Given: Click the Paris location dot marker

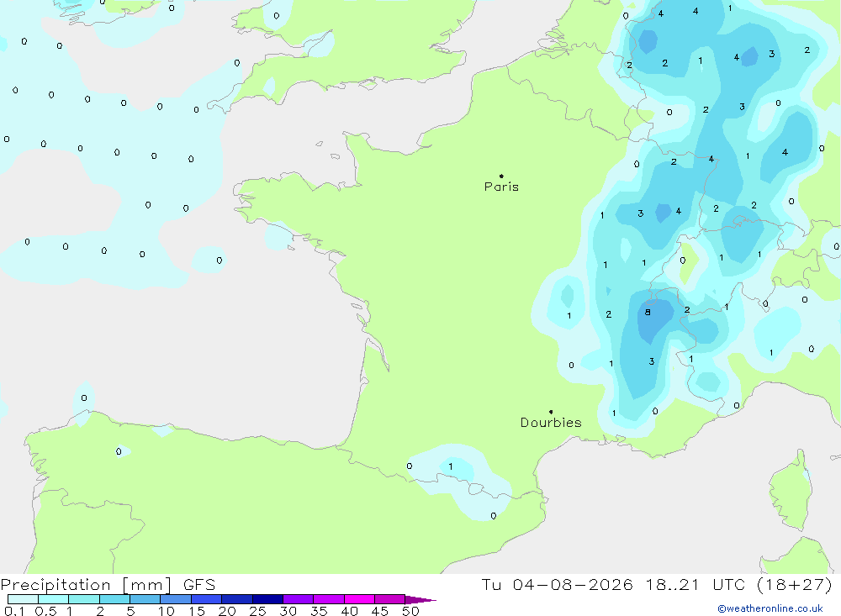Looking at the screenshot, I should tap(501, 176).
